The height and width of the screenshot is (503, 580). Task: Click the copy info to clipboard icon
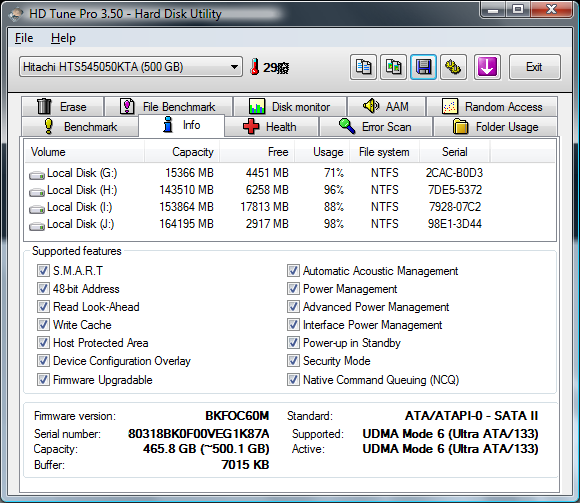(x=363, y=67)
